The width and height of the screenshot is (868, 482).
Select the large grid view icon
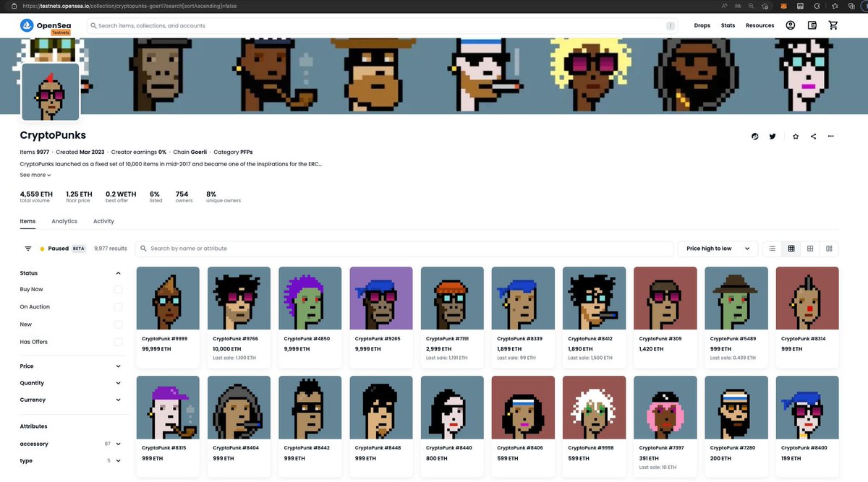click(810, 249)
